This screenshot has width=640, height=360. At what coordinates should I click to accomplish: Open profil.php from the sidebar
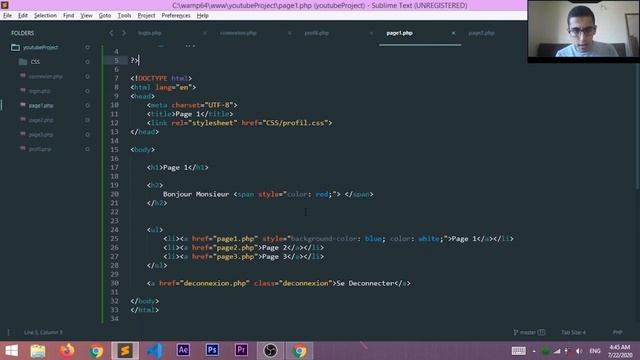40,149
